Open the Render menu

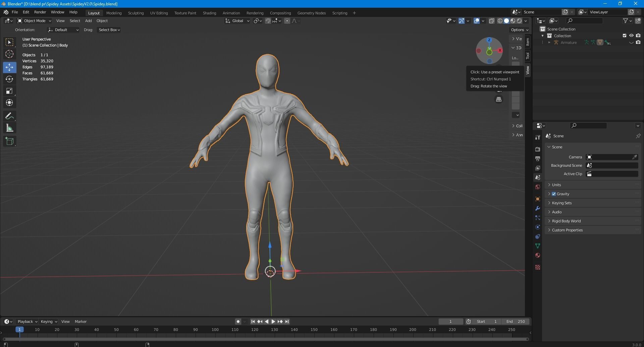(x=40, y=12)
